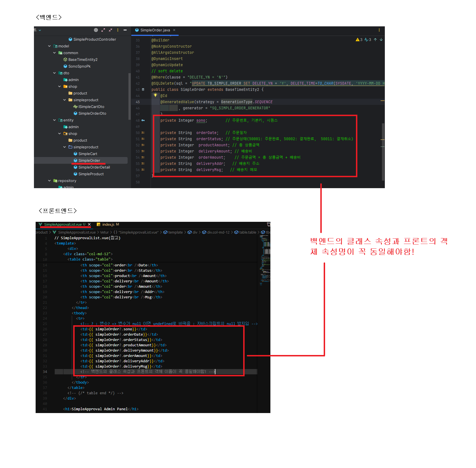Click the Java editor vertical scrollbar

[x=383, y=152]
